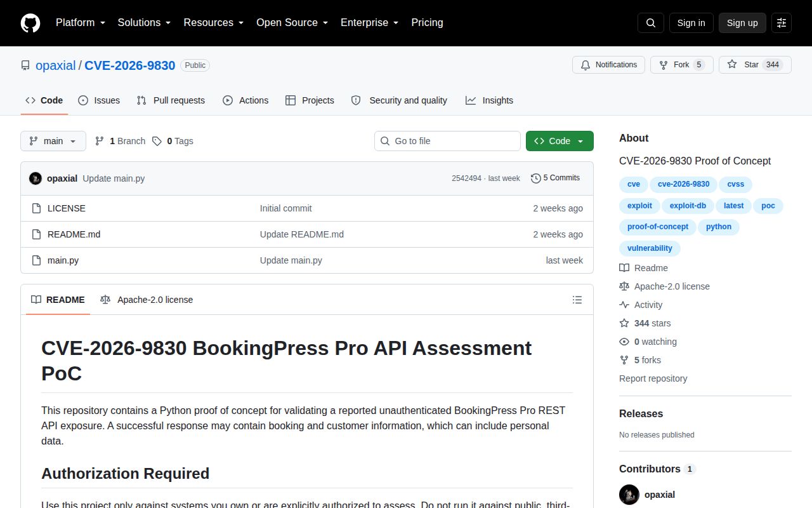Click the scale icon beside Apache-2.0 license sidebar
This screenshot has height=508, width=812.
(624, 286)
